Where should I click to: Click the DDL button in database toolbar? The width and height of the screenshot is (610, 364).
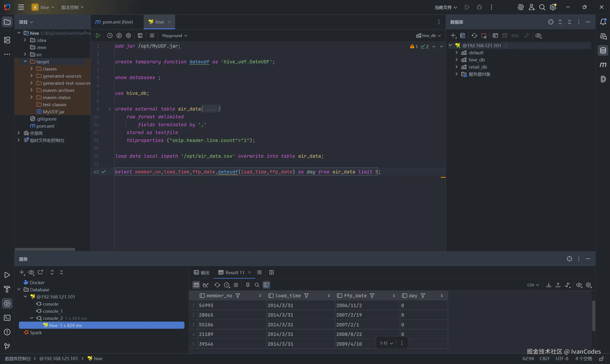(x=515, y=35)
